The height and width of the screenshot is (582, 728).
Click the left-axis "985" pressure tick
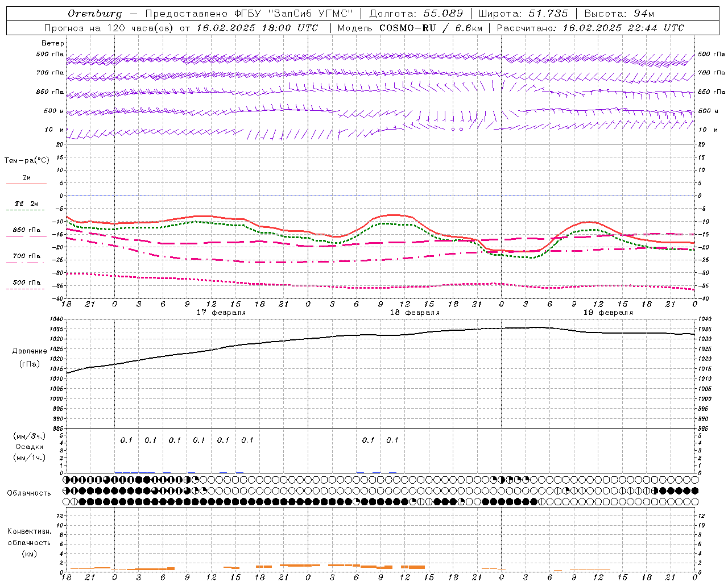59,429
